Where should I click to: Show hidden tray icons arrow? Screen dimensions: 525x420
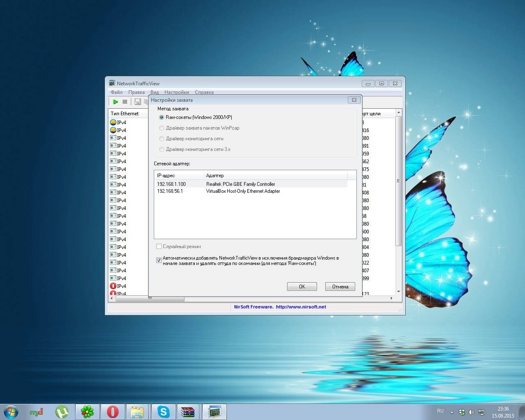coord(452,412)
